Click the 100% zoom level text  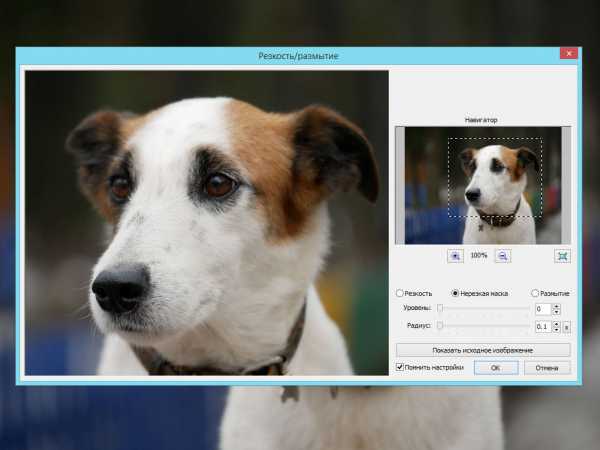(x=479, y=255)
